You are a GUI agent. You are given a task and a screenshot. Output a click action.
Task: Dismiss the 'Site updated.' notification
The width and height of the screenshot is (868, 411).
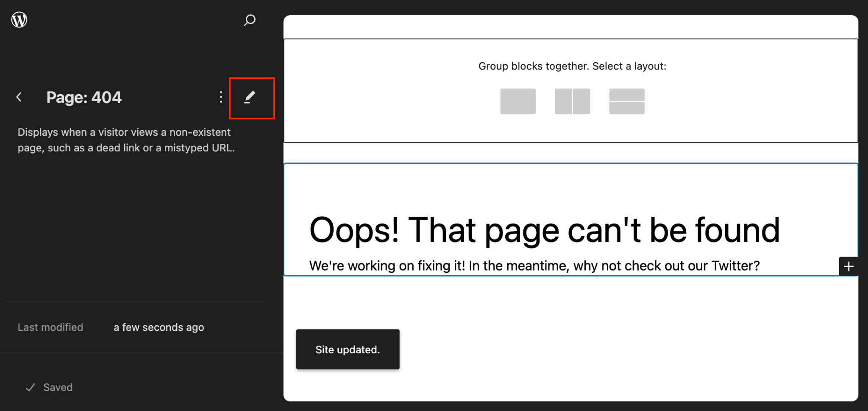tap(348, 349)
